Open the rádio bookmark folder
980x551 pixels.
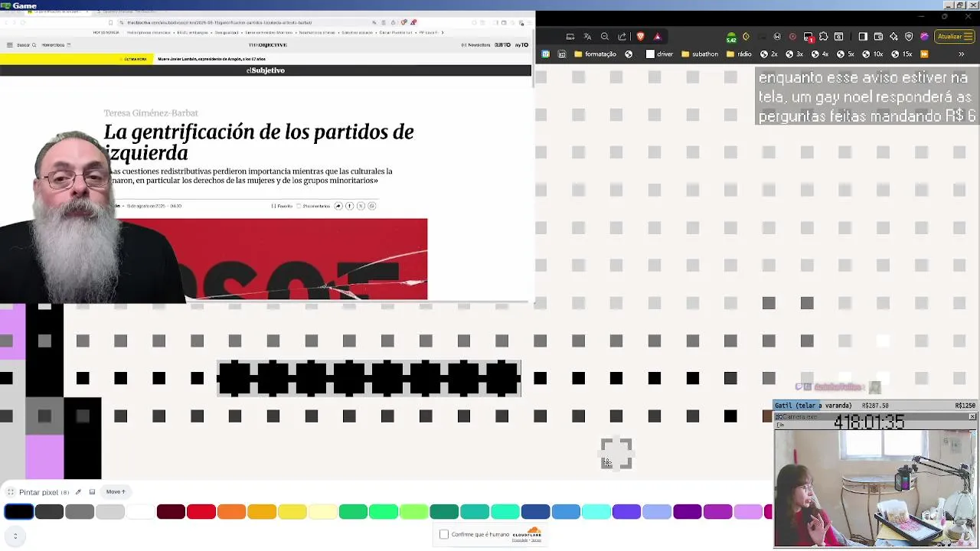[739, 54]
